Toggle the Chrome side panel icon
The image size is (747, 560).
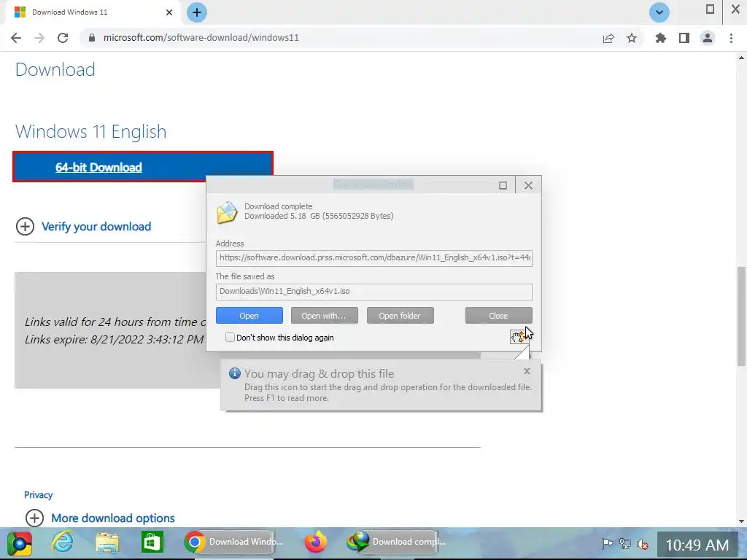click(684, 38)
